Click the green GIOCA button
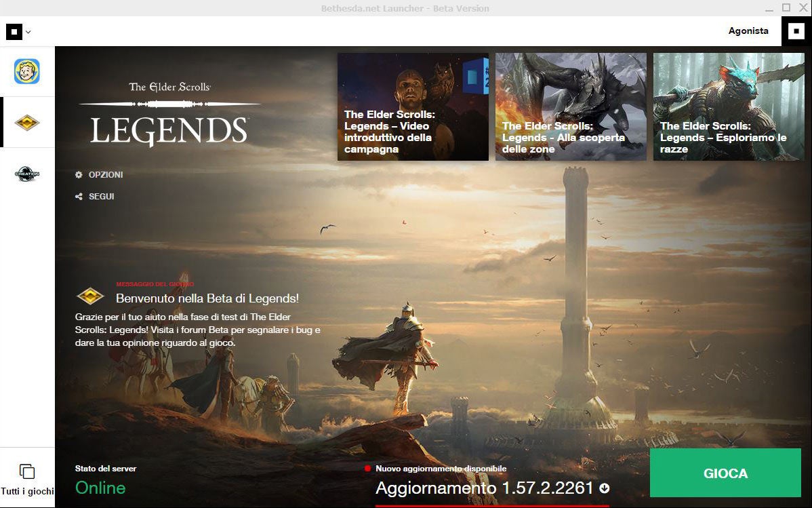Screen dimensions: 812x508 pos(725,473)
